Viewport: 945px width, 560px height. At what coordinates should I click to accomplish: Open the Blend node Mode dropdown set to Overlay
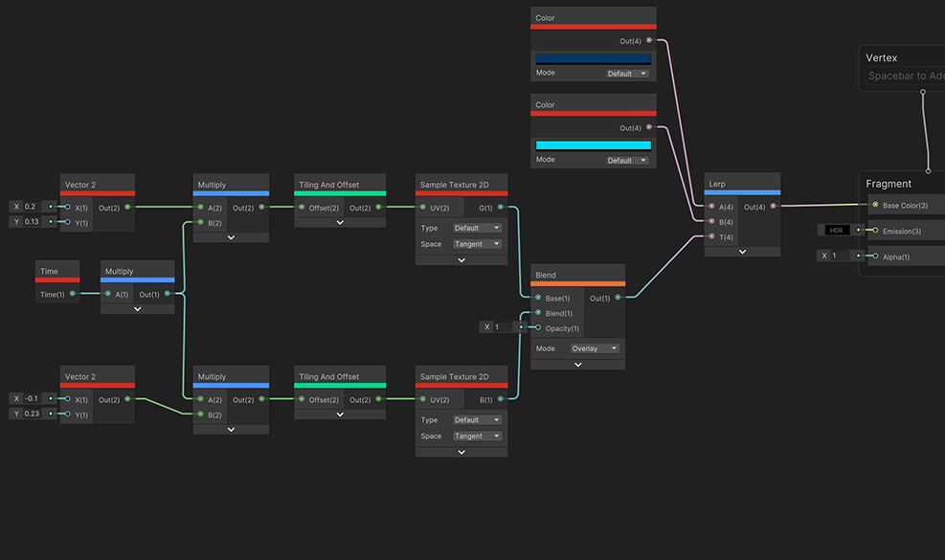595,348
